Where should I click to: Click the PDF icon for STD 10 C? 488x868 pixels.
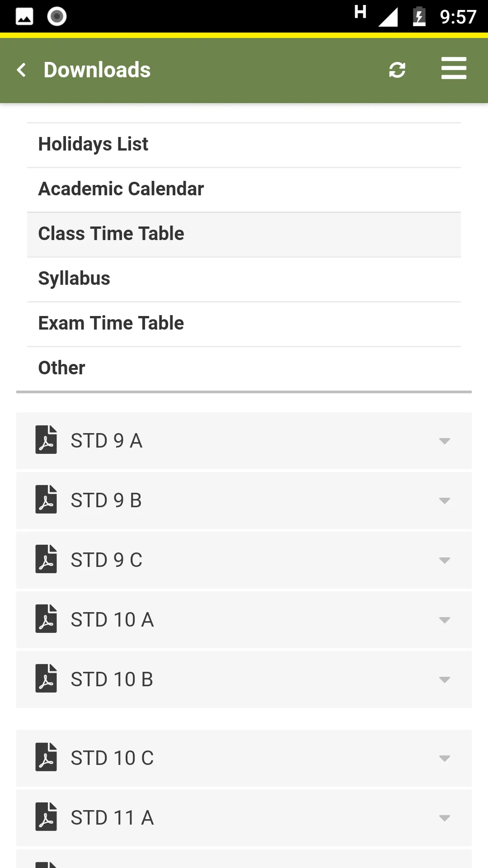(46, 757)
